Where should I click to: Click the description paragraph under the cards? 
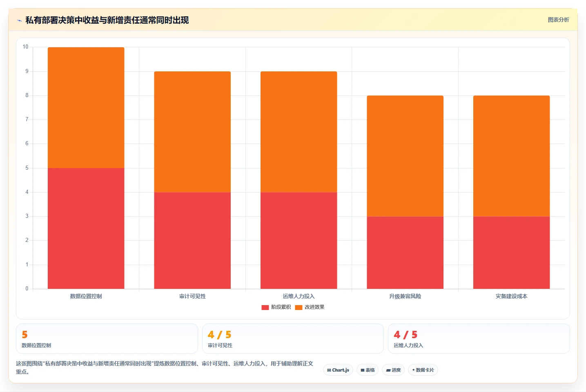pyautogui.click(x=165, y=368)
